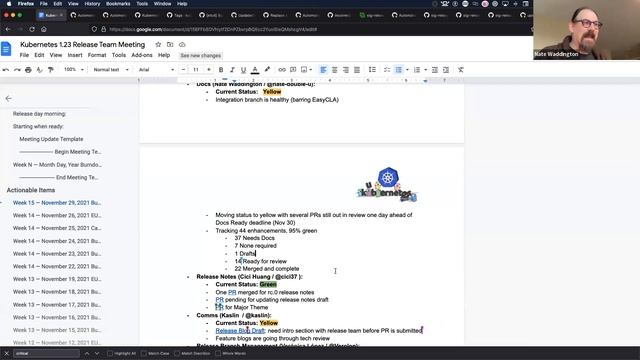Image resolution: width=640 pixels, height=360 pixels.
Task: Open the Normal text style dropdown
Action: 111,70
